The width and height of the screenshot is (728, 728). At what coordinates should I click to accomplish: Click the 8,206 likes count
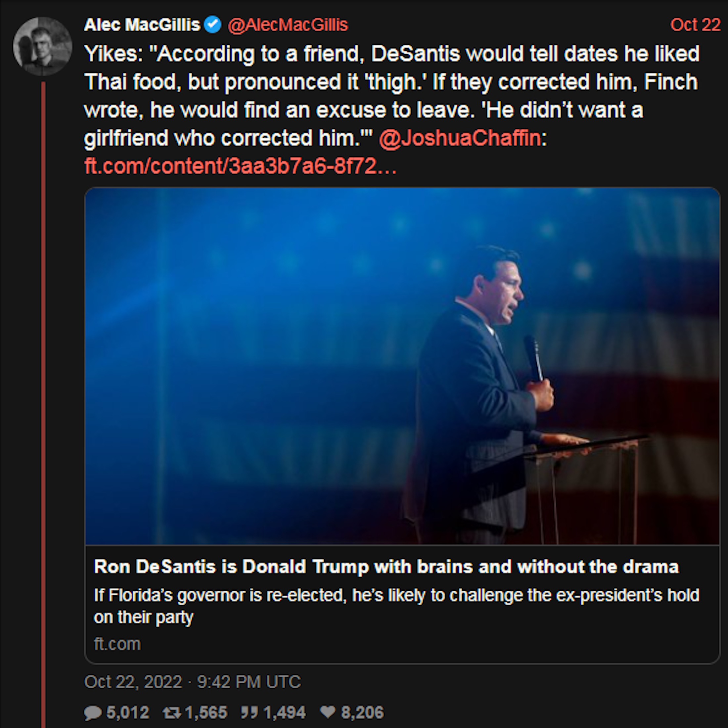click(x=362, y=712)
